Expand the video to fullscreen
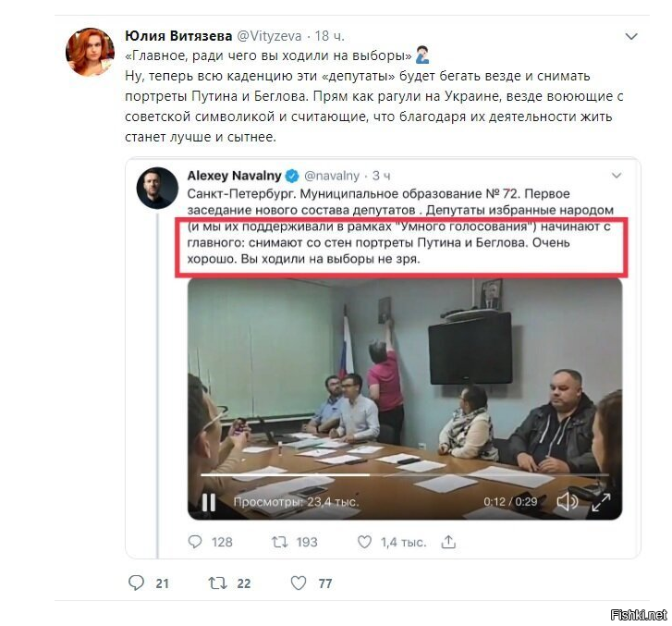The image size is (672, 626). coord(601,502)
